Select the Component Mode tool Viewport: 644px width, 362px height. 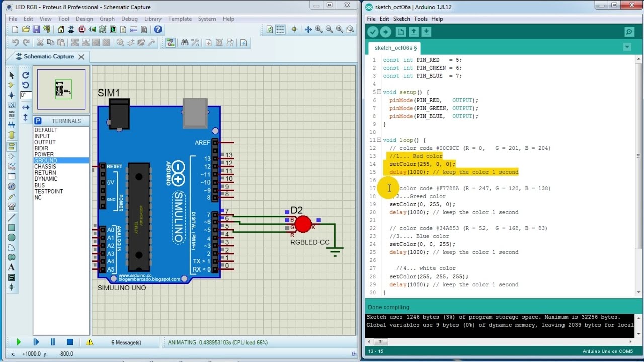tap(12, 85)
